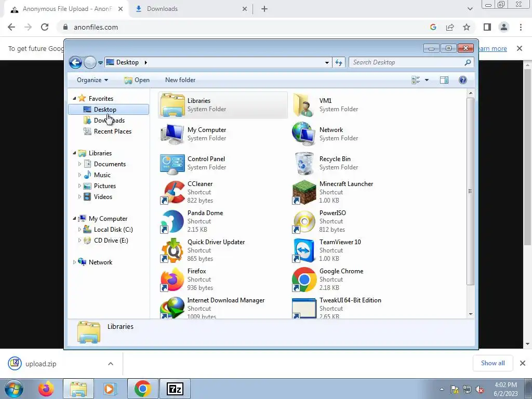This screenshot has width=532, height=399.
Task: Select the VM1 user folder icon
Action: 304,105
